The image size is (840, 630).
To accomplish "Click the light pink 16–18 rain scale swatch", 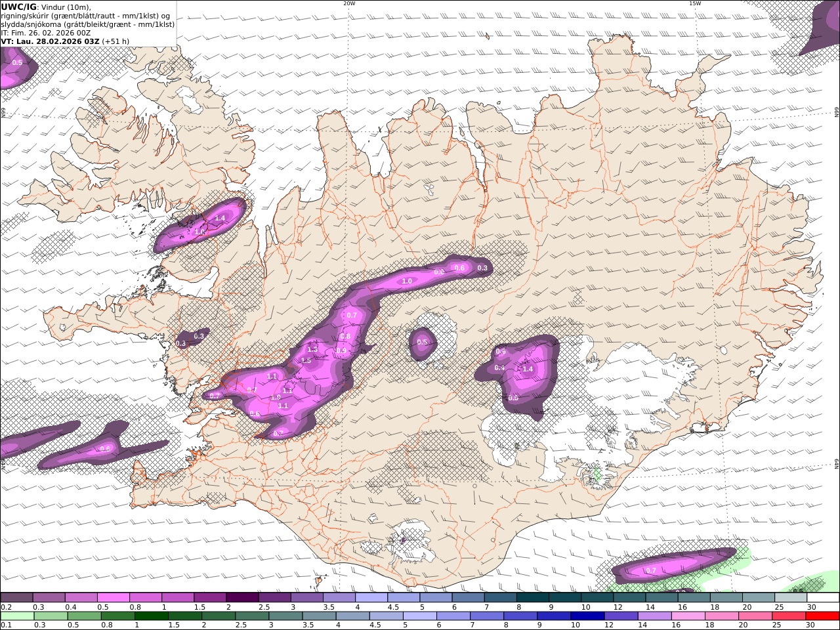I will pos(688,616).
